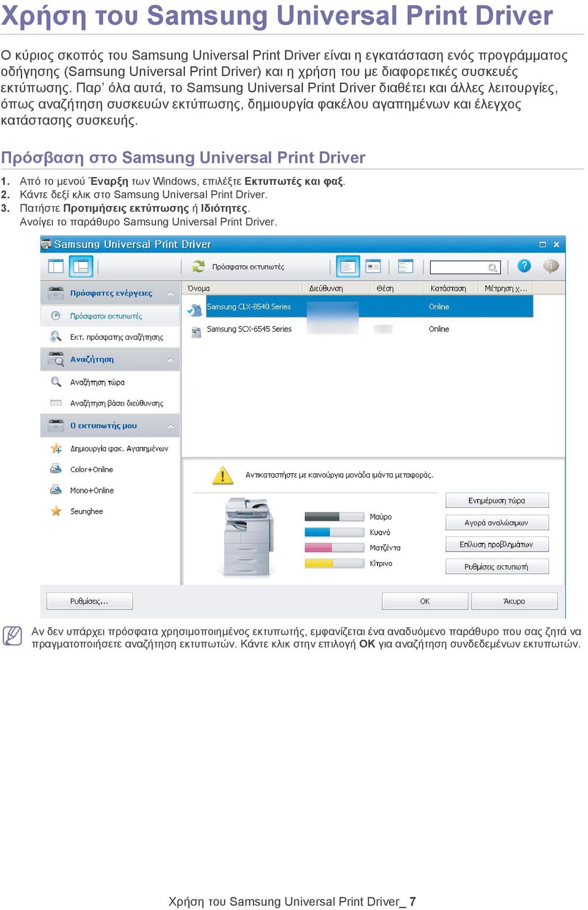Click the address icon beside Αναζήτηση βάσει διεύθυνσης

[56, 403]
